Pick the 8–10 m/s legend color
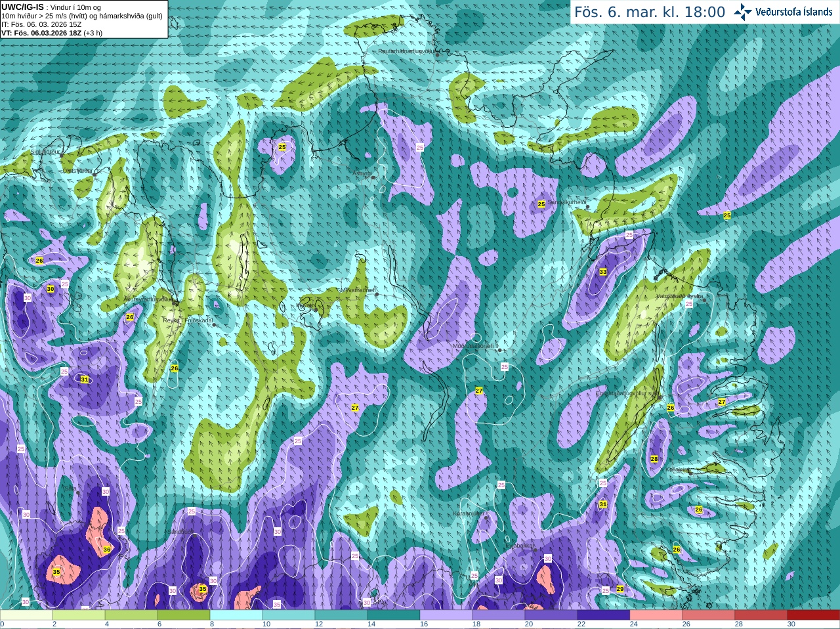 click(236, 615)
